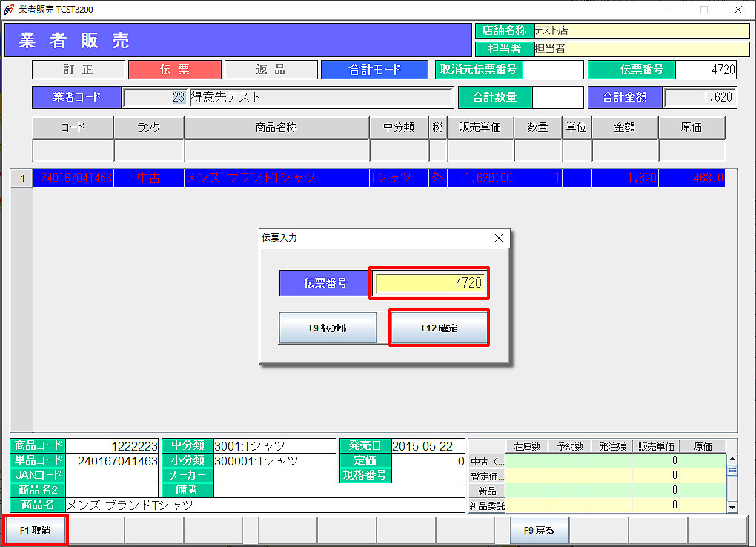756x547 pixels.
Task: Select the 返品 mode button
Action: (271, 70)
